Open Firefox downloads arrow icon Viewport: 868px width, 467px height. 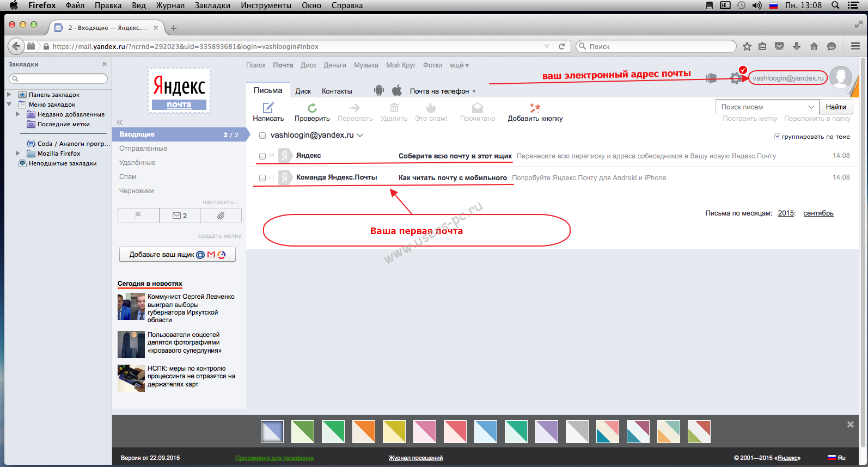pyautogui.click(x=797, y=46)
